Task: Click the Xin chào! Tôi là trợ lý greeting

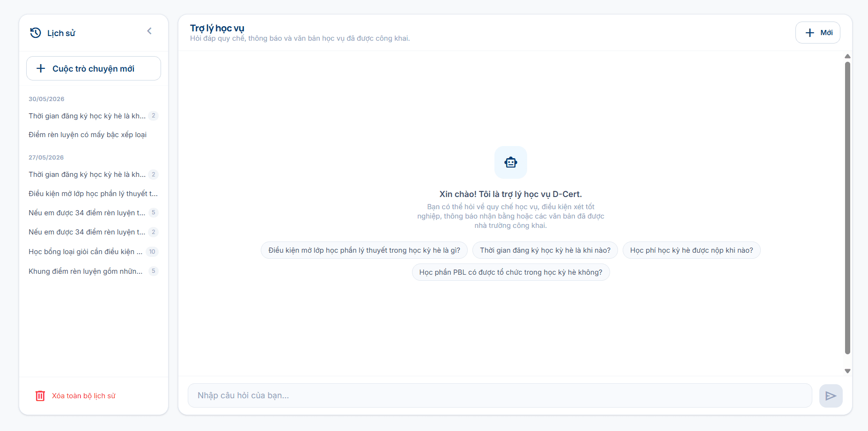Action: tap(511, 194)
